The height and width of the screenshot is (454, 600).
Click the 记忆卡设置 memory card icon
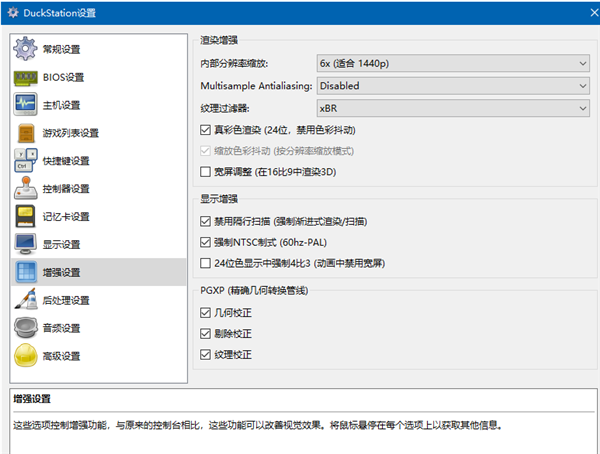click(x=25, y=216)
